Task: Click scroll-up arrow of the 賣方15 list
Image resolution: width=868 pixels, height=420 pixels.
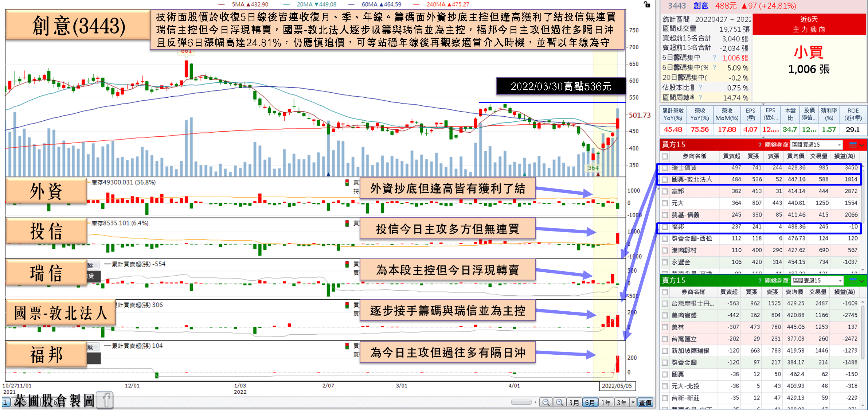Action: point(863,302)
